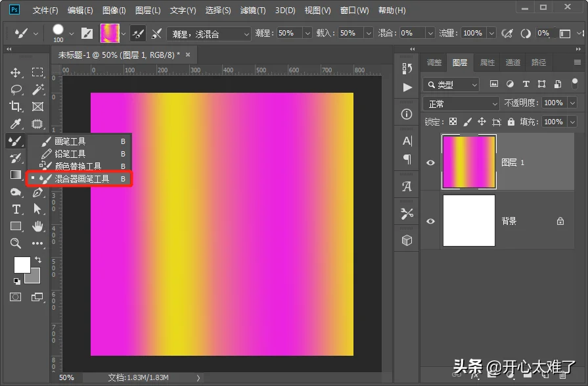Select the 图层 1 layer thumbnail
The image size is (588, 386).
[x=468, y=162]
